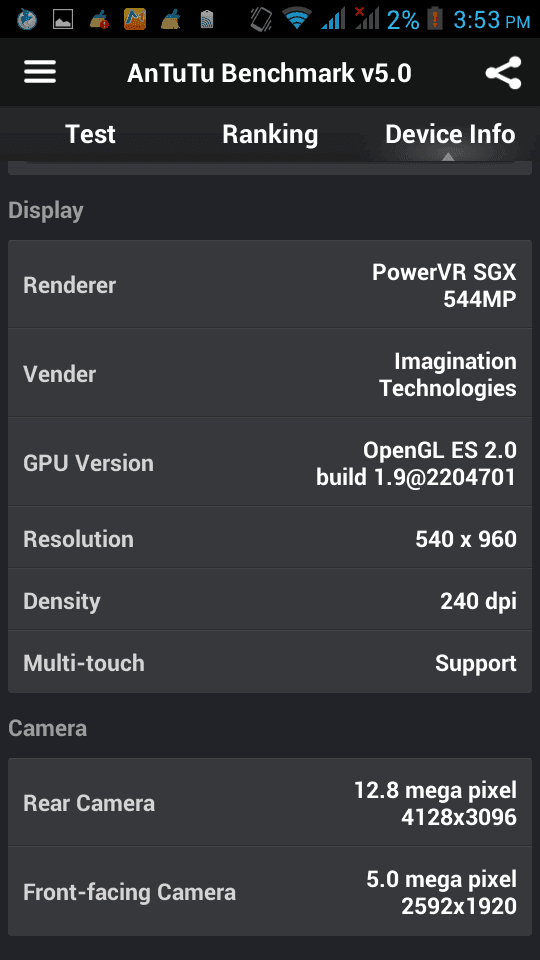Tap the orange app notification icon
The image size is (540, 960).
pyautogui.click(x=135, y=20)
